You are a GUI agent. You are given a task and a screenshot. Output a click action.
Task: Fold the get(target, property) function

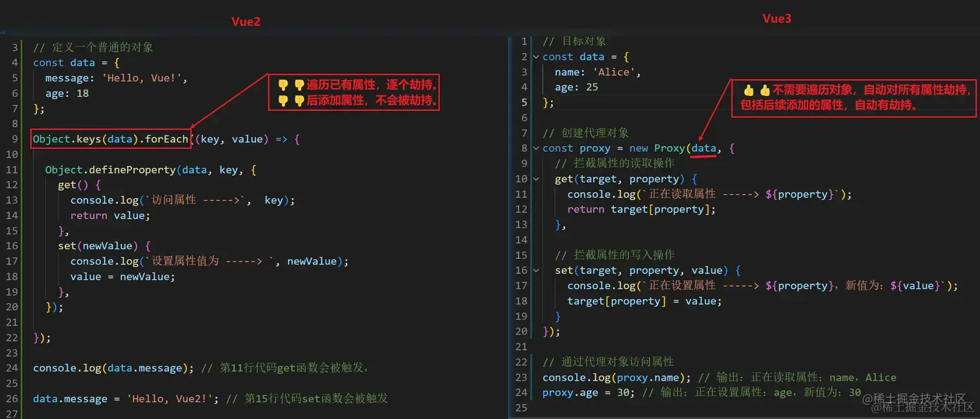coord(536,179)
